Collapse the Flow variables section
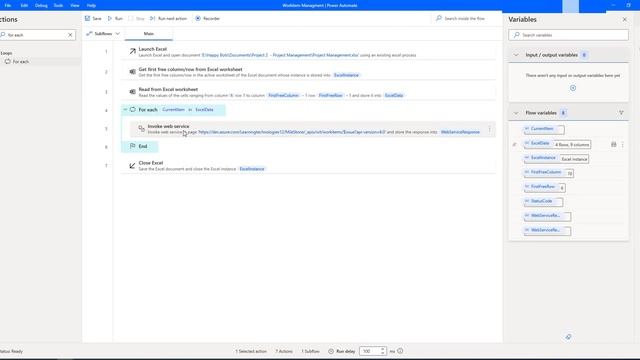Viewport: 640px width, 360px height. click(x=516, y=113)
